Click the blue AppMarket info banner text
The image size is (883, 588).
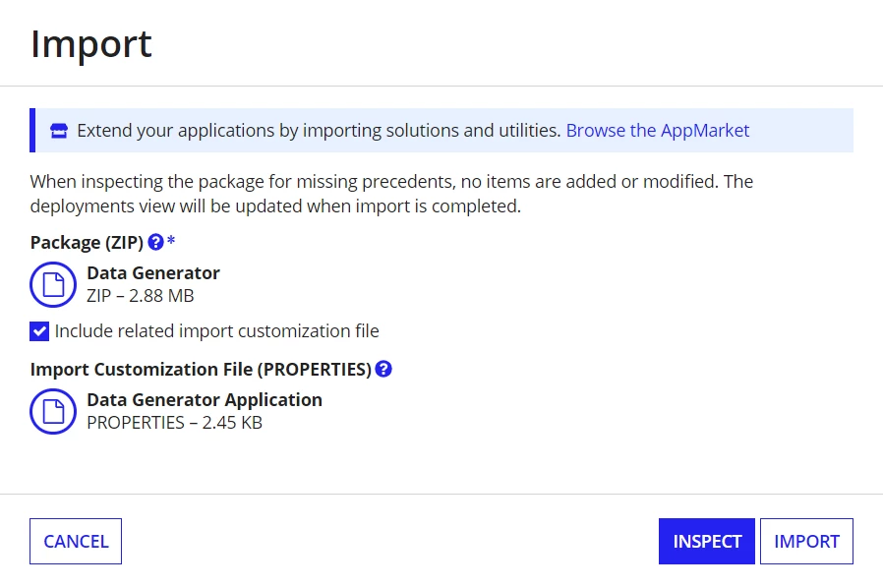click(x=319, y=131)
